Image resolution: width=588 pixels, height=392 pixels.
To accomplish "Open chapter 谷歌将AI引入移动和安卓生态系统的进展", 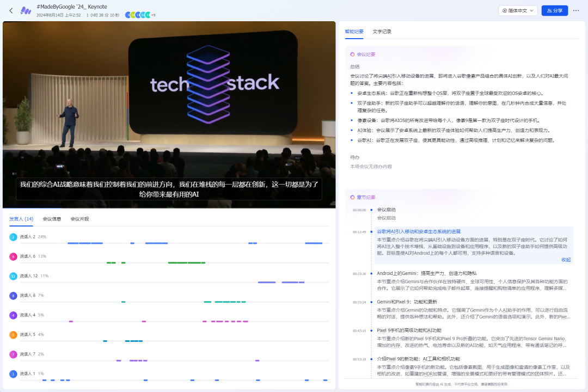I will tap(419, 231).
